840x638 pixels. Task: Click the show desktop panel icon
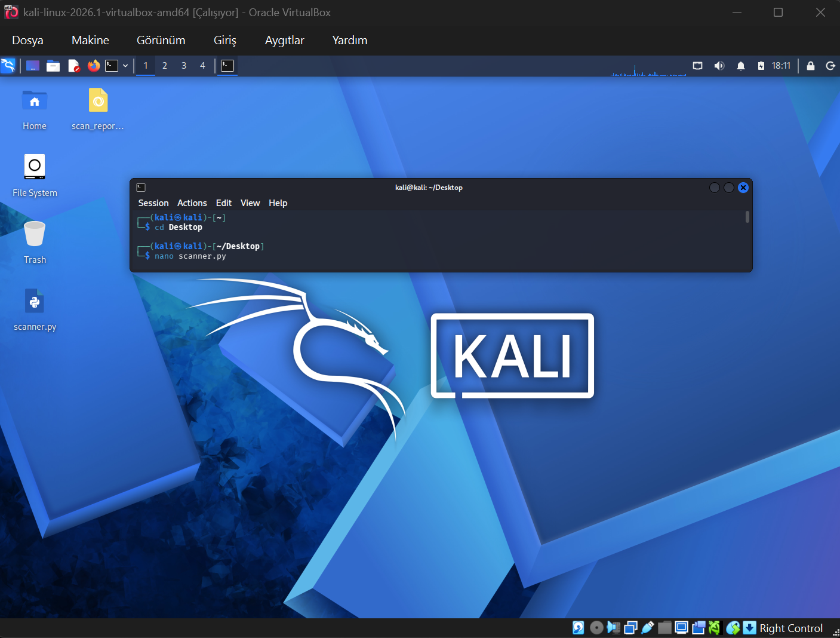click(33, 66)
